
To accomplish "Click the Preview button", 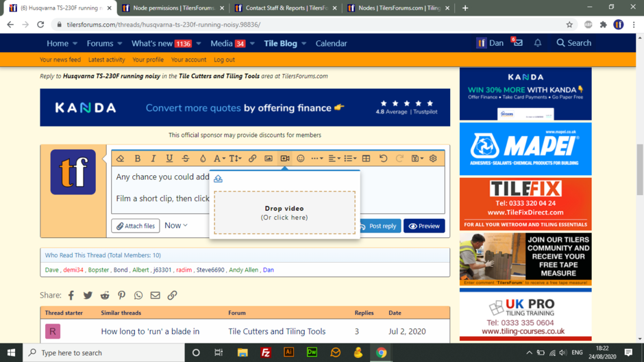I will 424,226.
